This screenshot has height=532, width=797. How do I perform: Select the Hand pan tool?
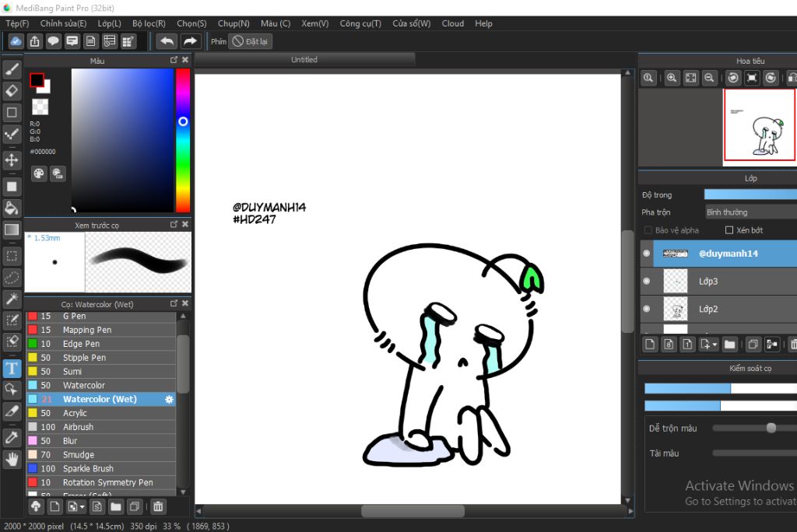pyautogui.click(x=12, y=460)
